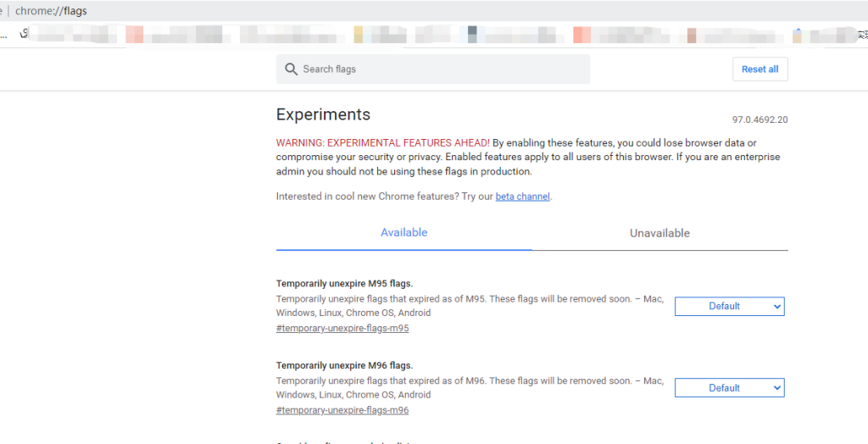Image resolution: width=868 pixels, height=444 pixels.
Task: Open the leftmost bookmark icon in bookmarks bar
Action: (25, 34)
